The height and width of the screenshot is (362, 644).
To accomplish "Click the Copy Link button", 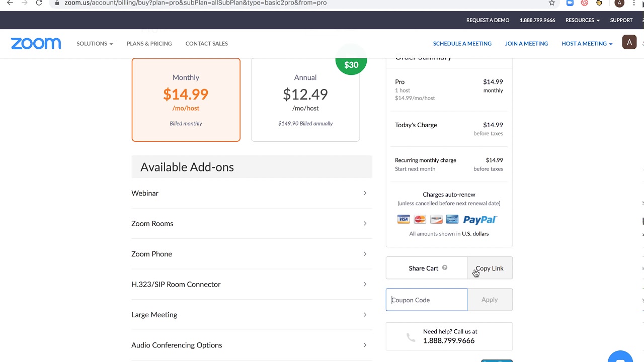I will point(490,268).
